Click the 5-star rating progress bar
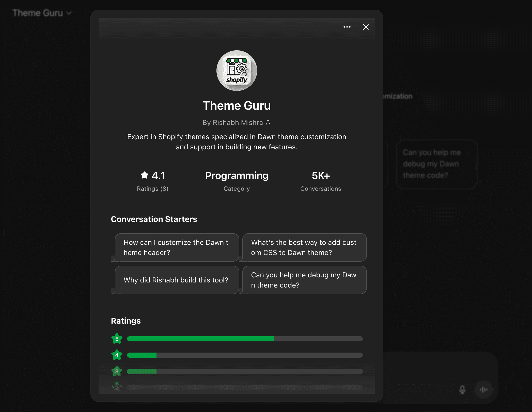 point(245,339)
